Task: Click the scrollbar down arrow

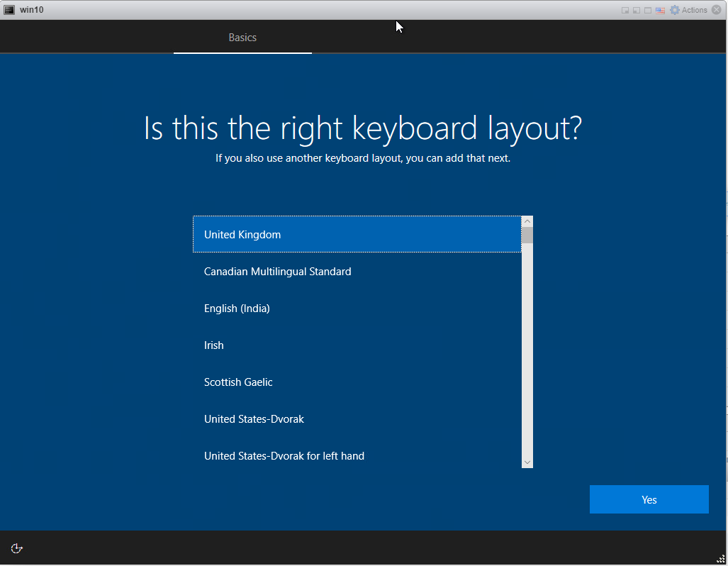Action: click(x=527, y=462)
